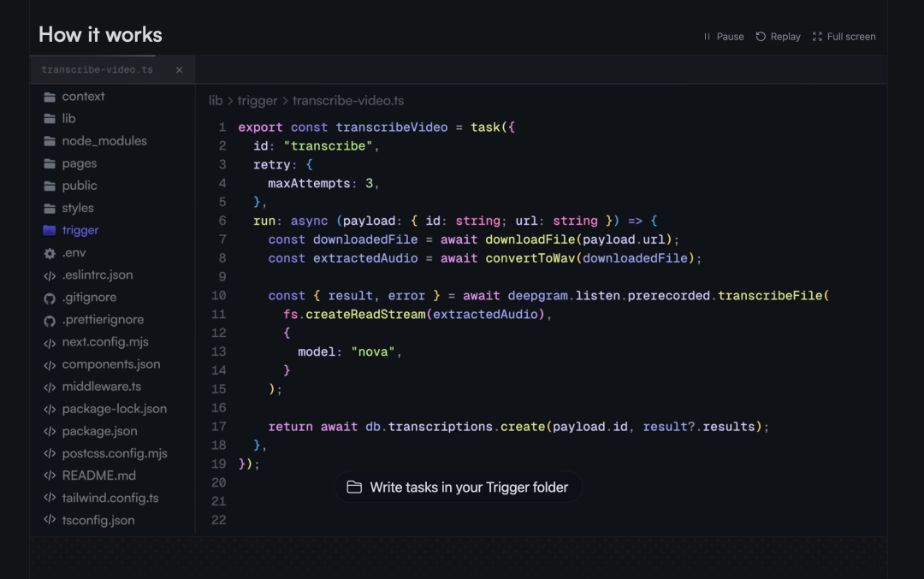Click the code icon beside README.md
Image resolution: width=924 pixels, height=579 pixels.
tap(50, 476)
